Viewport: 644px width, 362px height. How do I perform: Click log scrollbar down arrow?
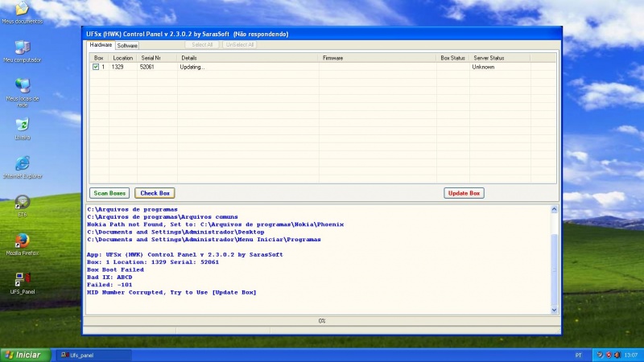(554, 311)
